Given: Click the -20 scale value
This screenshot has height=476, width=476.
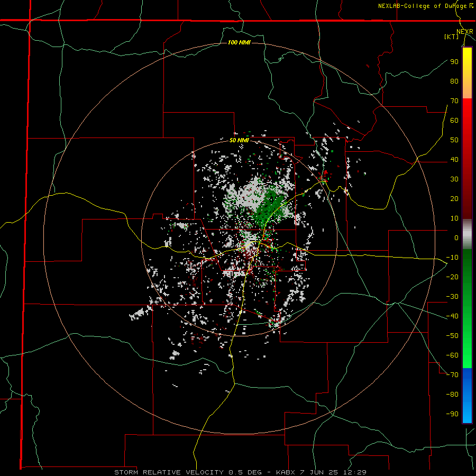Looking at the screenshot, I should (452, 277).
